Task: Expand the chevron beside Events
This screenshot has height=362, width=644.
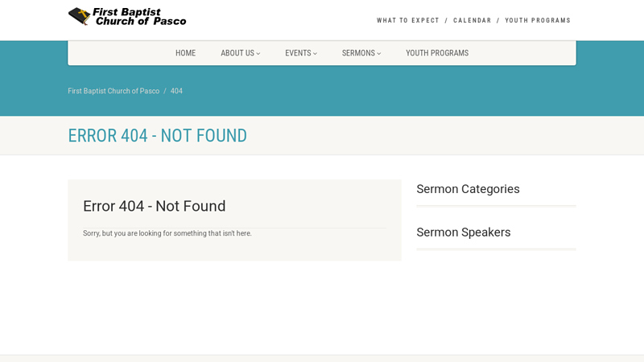Action: click(x=315, y=54)
